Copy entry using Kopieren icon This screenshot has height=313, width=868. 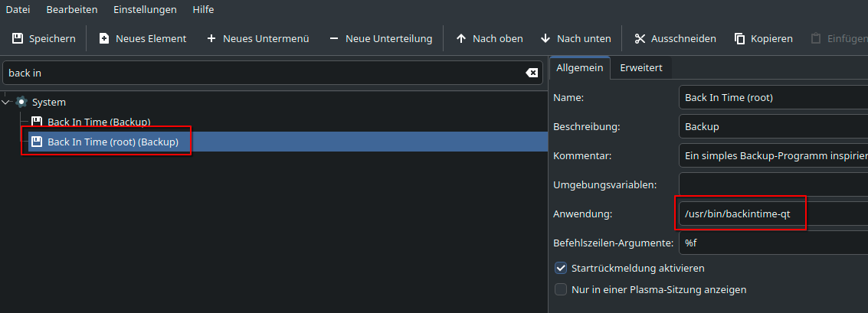coord(739,39)
